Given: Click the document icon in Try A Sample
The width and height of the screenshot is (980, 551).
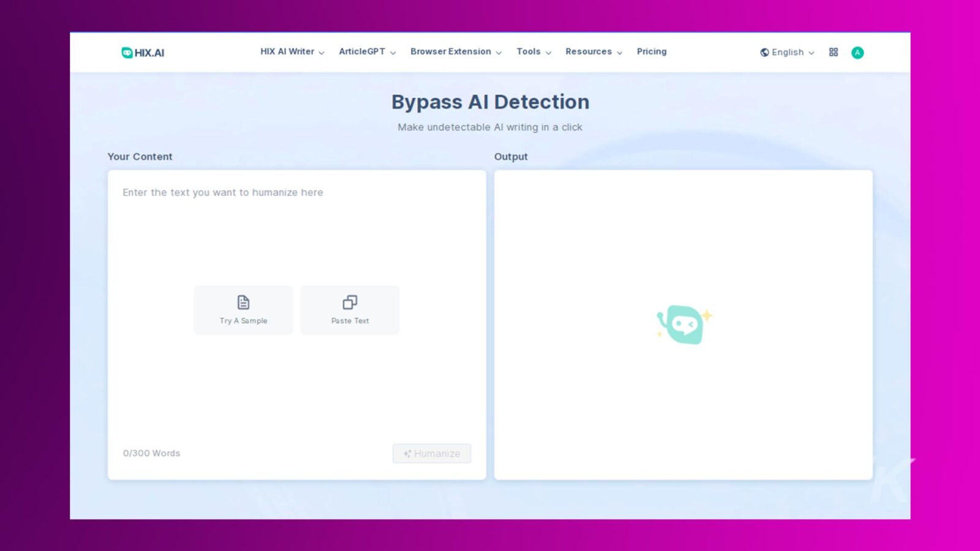Looking at the screenshot, I should point(243,302).
